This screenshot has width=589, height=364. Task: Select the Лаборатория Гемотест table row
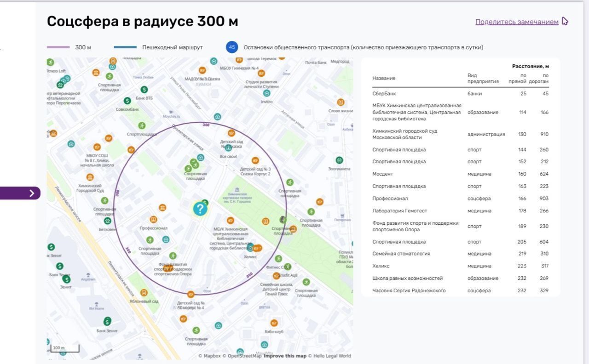tap(460, 211)
